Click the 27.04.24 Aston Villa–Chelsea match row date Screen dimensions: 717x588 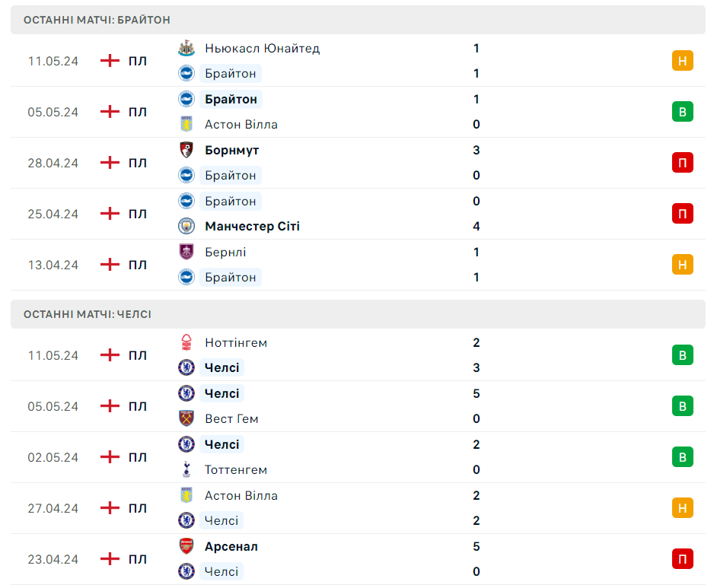(x=53, y=508)
